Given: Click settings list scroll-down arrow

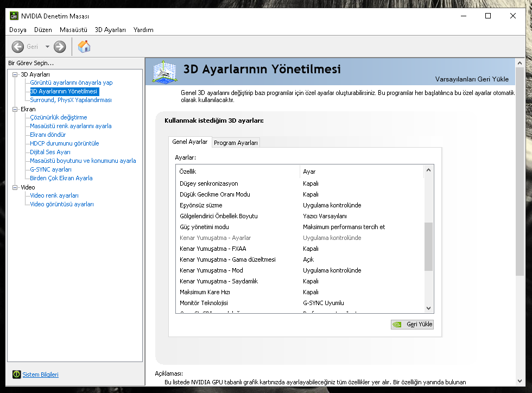Looking at the screenshot, I should tap(428, 308).
